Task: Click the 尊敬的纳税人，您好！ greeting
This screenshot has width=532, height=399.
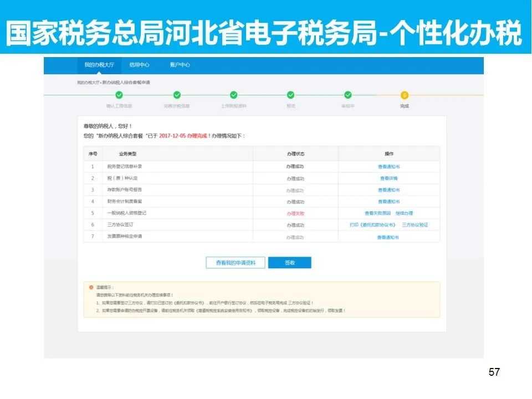Action: tap(108, 126)
